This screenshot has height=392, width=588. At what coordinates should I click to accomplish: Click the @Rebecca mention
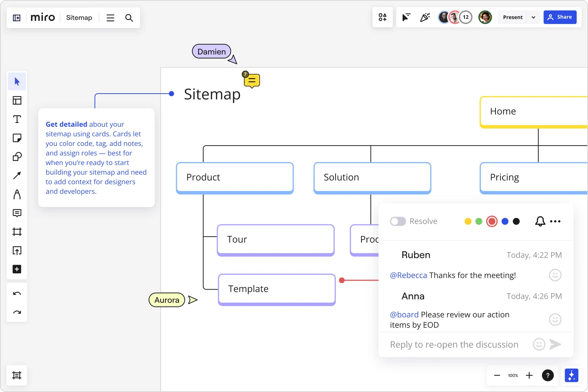pyautogui.click(x=409, y=275)
